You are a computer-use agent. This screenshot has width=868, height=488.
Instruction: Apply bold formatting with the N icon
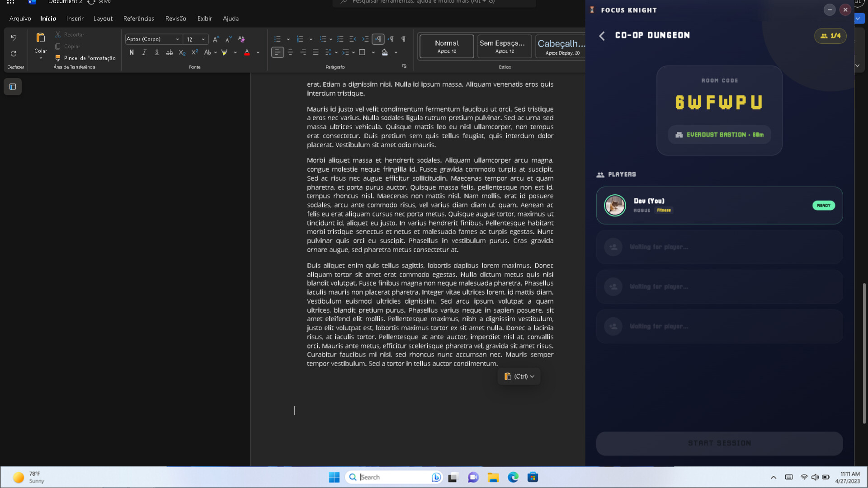tap(132, 52)
